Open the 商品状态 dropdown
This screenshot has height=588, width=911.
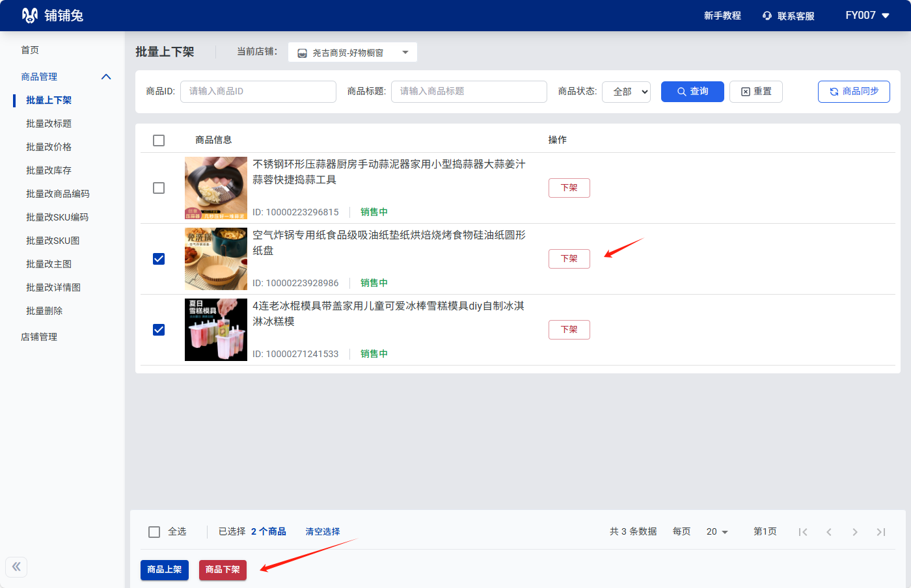click(x=626, y=92)
